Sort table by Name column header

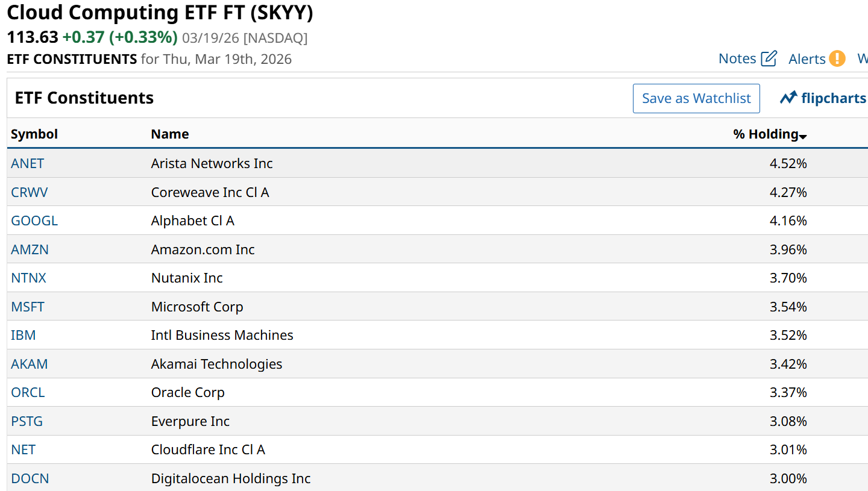point(170,134)
